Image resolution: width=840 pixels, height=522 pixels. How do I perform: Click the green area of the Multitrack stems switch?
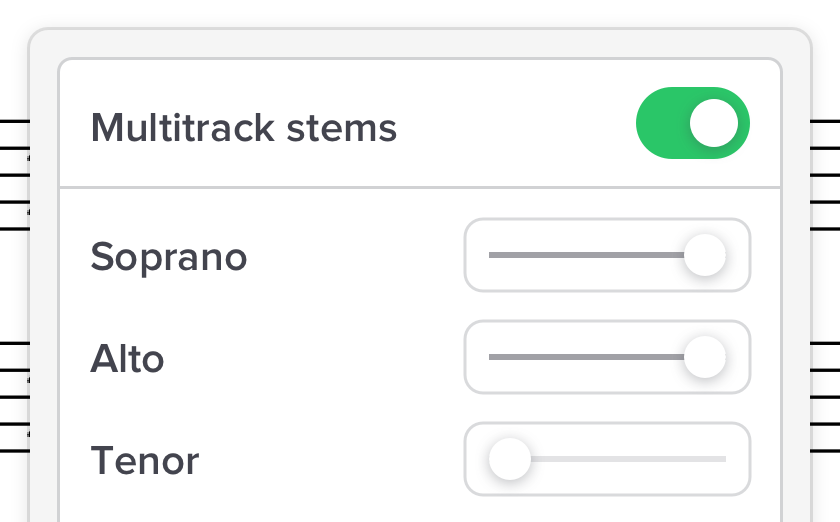pyautogui.click(x=662, y=123)
